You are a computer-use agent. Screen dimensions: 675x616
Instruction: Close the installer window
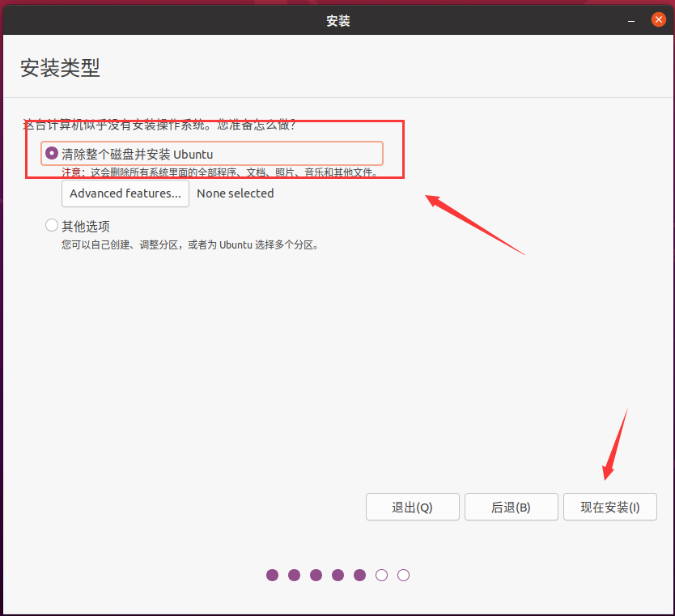coord(658,19)
